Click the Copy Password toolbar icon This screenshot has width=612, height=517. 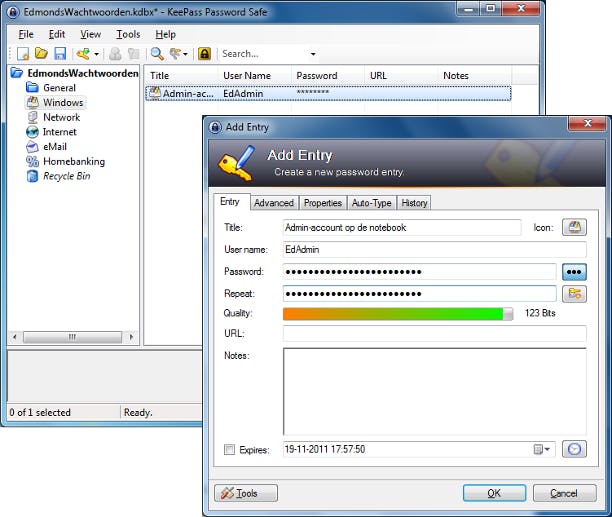pos(133,53)
